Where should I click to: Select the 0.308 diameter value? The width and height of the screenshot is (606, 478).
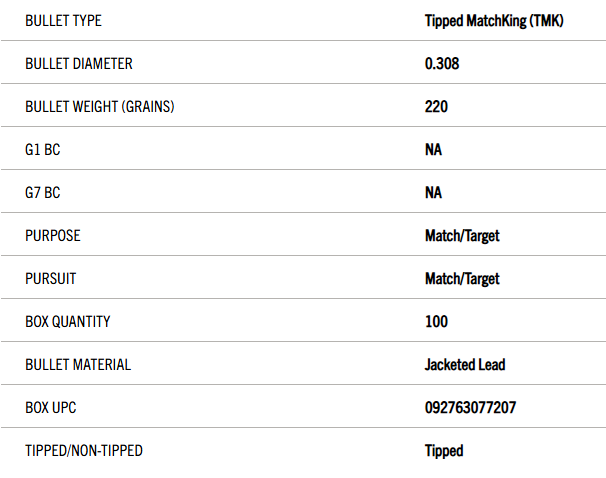442,64
